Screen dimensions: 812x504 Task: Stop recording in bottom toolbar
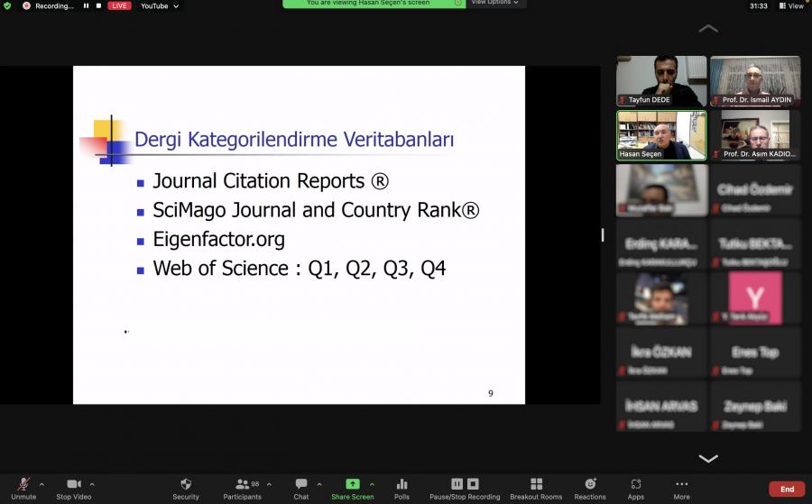point(473,484)
